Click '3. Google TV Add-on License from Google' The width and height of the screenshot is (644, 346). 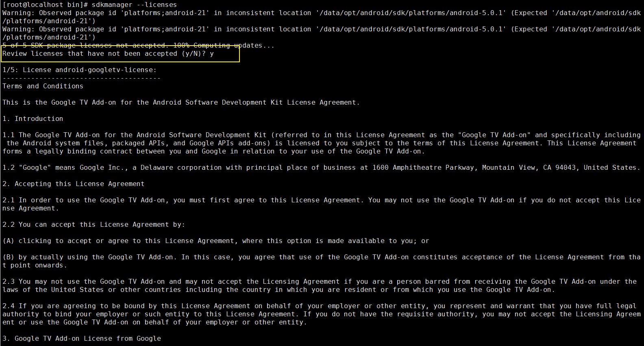point(82,339)
